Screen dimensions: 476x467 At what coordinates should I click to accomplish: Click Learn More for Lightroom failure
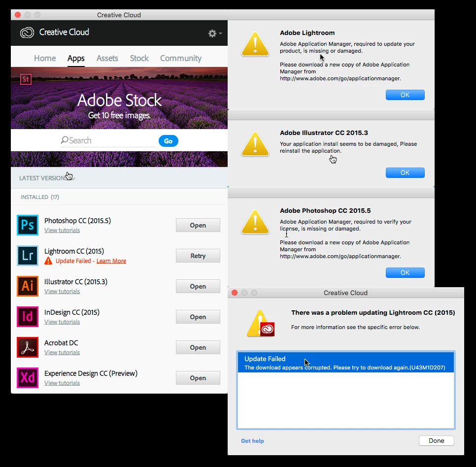pos(111,261)
